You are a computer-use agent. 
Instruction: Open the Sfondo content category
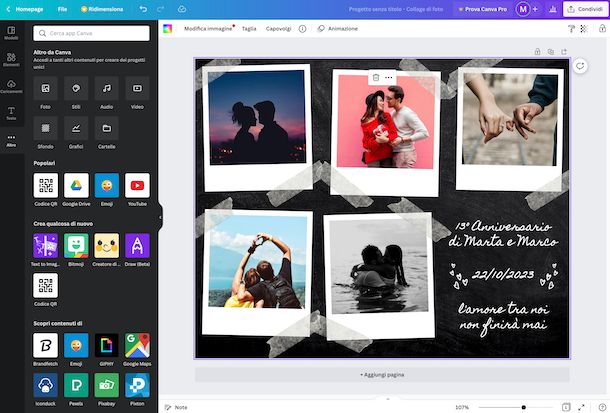(x=46, y=128)
